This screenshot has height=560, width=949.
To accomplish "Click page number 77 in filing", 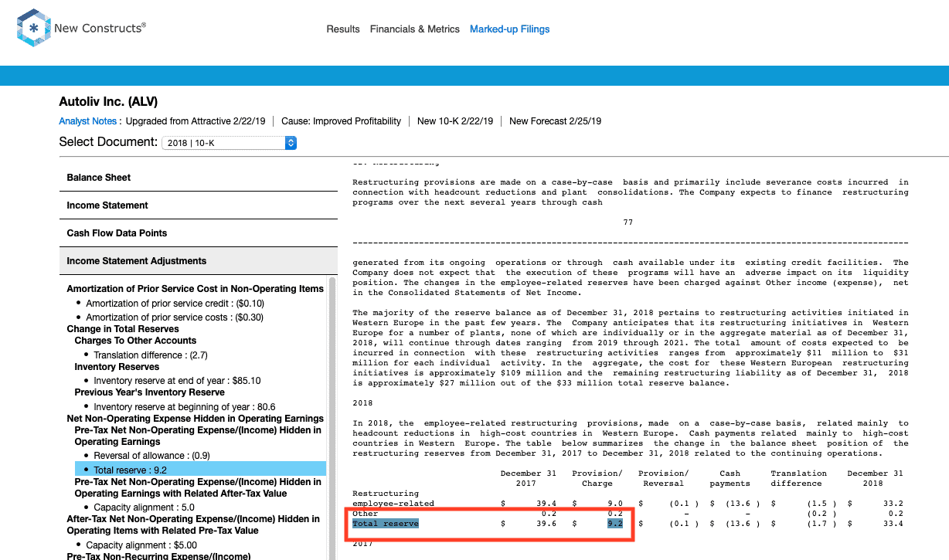I will 628,222.
